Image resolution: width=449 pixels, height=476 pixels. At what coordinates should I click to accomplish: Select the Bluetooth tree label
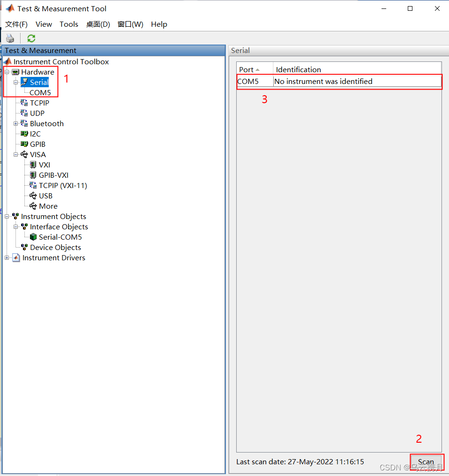click(47, 123)
